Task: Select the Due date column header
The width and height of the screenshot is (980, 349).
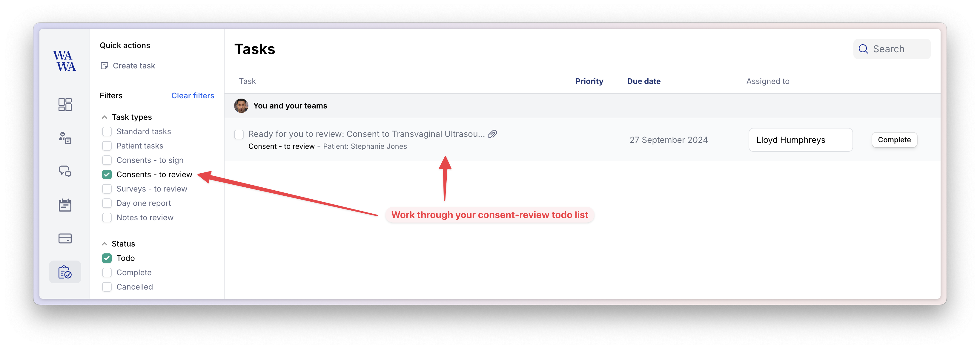Action: [x=643, y=81]
